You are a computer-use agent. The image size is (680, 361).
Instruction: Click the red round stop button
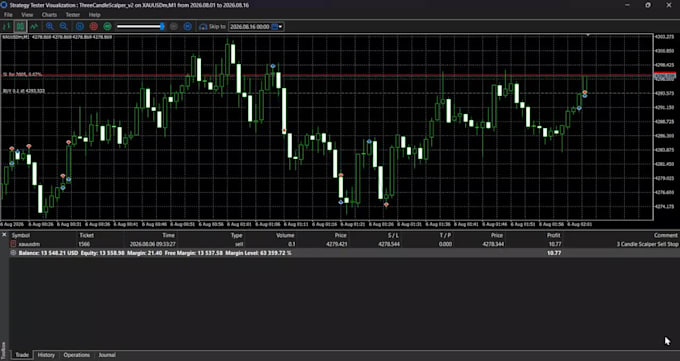(93, 26)
